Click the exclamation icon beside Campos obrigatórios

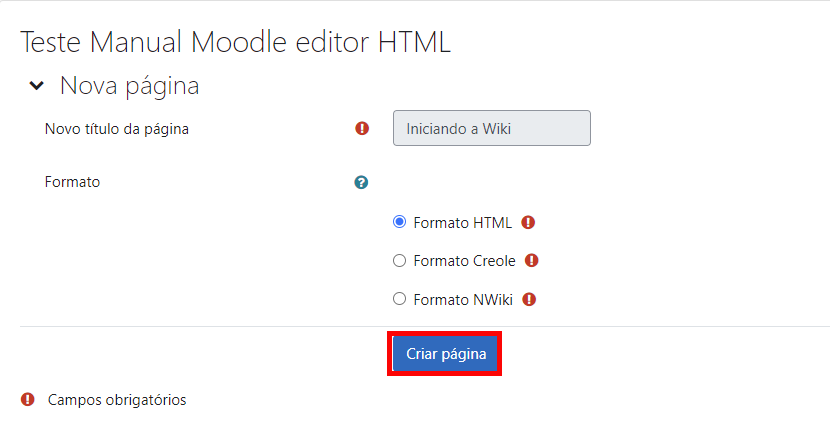pos(28,399)
